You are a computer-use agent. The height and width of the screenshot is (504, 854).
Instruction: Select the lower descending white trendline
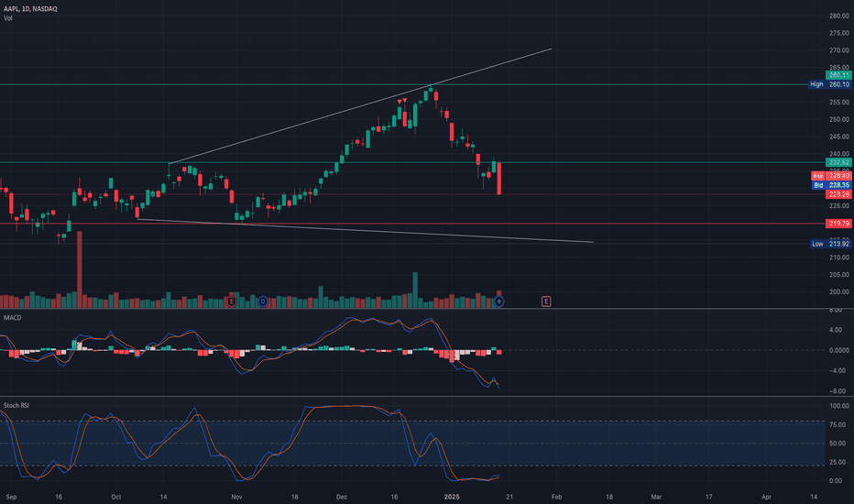(x=365, y=231)
